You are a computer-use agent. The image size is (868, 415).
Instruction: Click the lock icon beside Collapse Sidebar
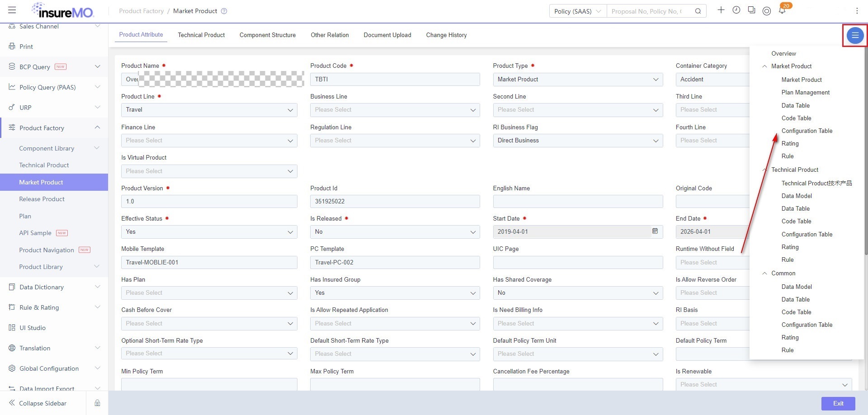tap(97, 403)
